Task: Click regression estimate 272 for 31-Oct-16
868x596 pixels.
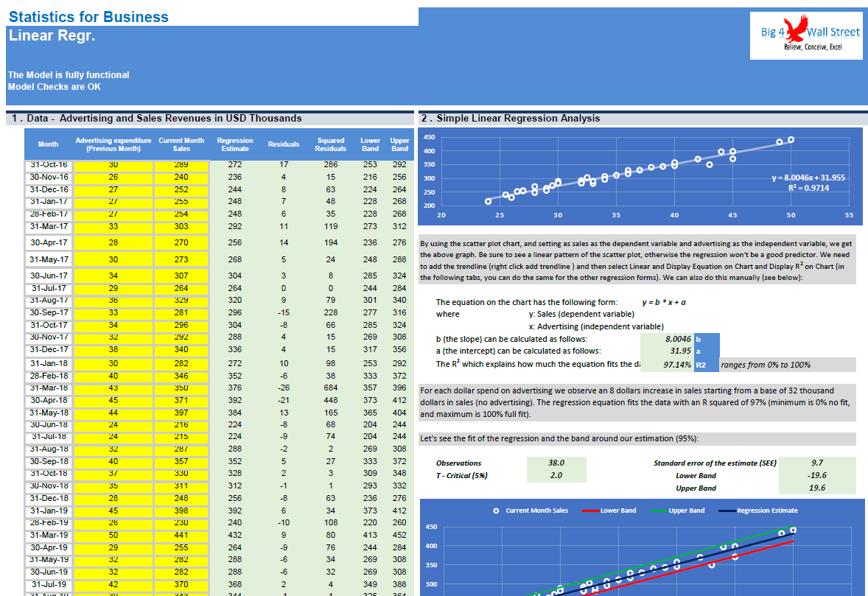Action: point(235,165)
